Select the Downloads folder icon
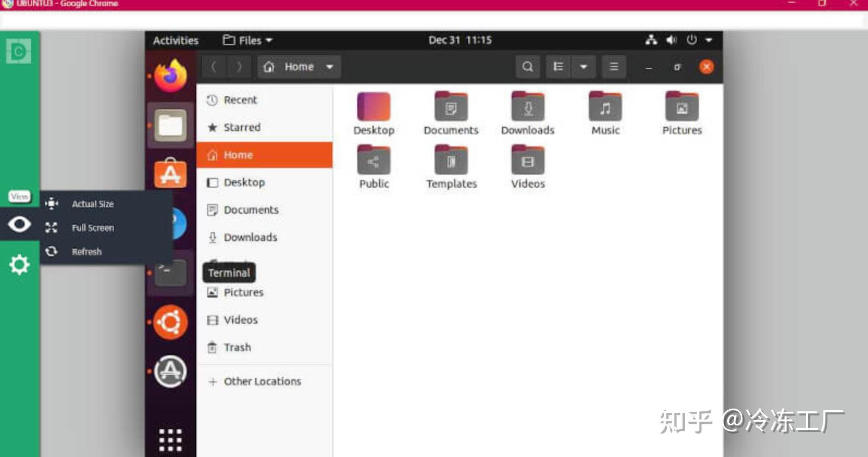Image resolution: width=868 pixels, height=457 pixels. tap(528, 107)
